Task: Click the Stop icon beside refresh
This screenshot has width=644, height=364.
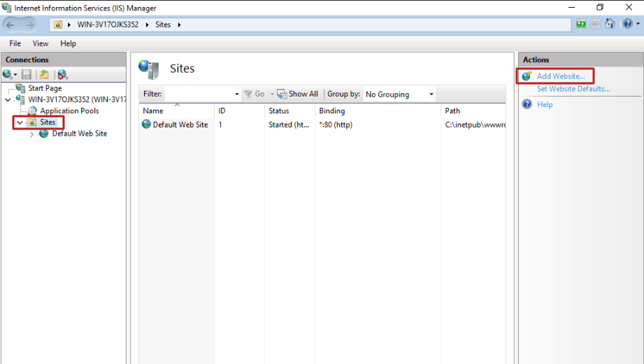Action: click(x=595, y=23)
